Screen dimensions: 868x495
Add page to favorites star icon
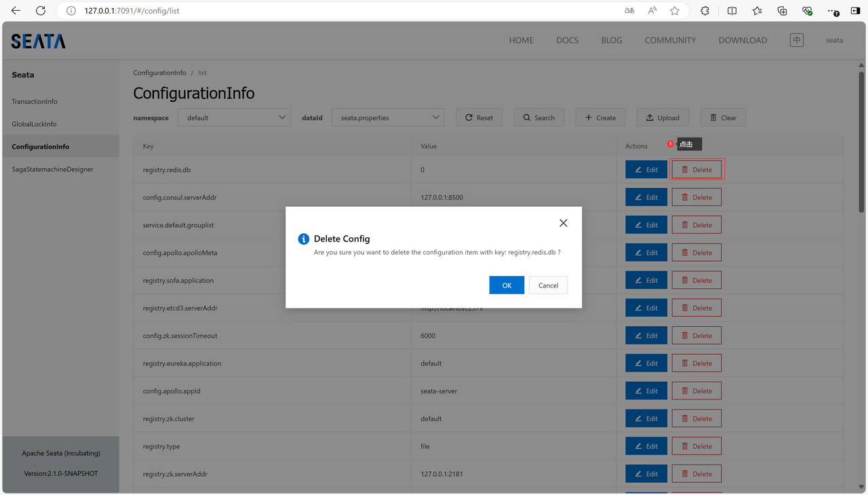click(x=675, y=11)
